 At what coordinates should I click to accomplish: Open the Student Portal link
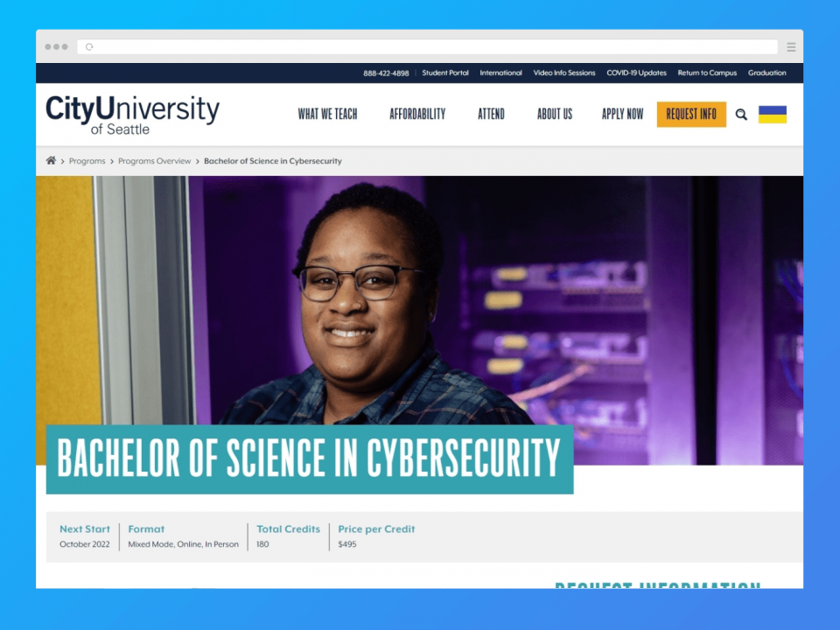point(444,73)
